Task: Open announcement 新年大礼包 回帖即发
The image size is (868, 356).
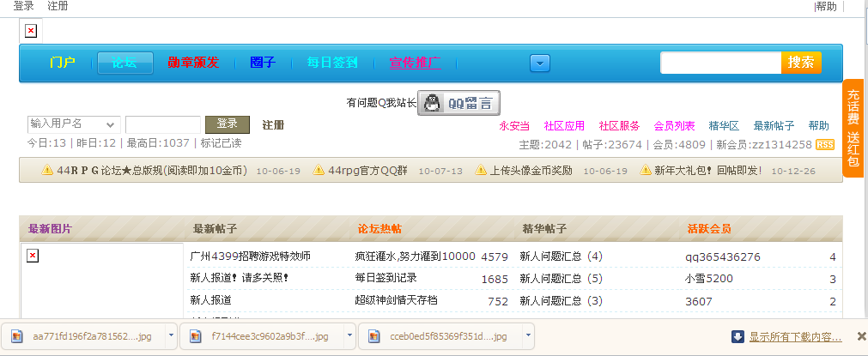Action: (x=708, y=170)
